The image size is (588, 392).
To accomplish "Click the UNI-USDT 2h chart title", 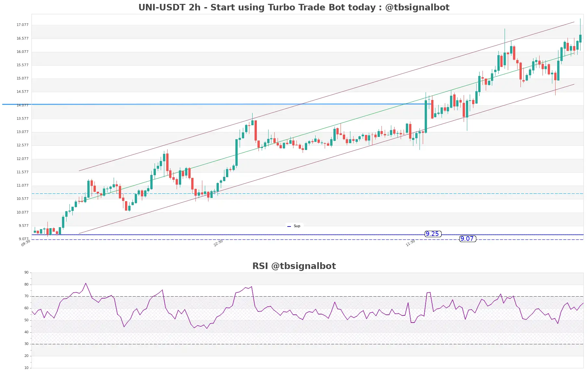I will pyautogui.click(x=294, y=7).
